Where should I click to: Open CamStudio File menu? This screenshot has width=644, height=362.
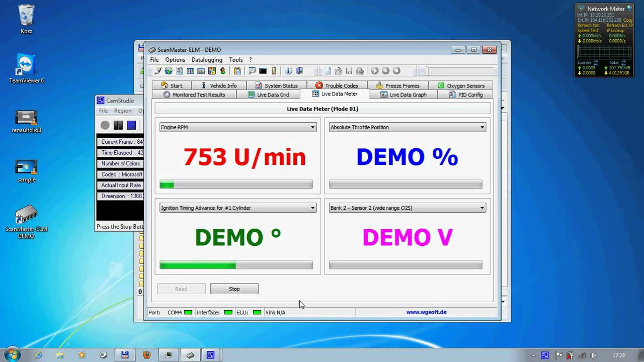[x=103, y=111]
